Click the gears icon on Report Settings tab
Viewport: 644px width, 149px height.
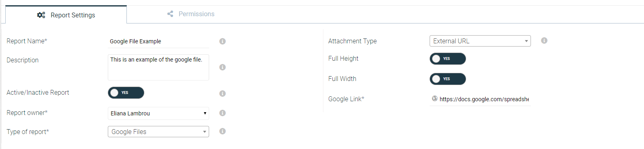point(41,15)
